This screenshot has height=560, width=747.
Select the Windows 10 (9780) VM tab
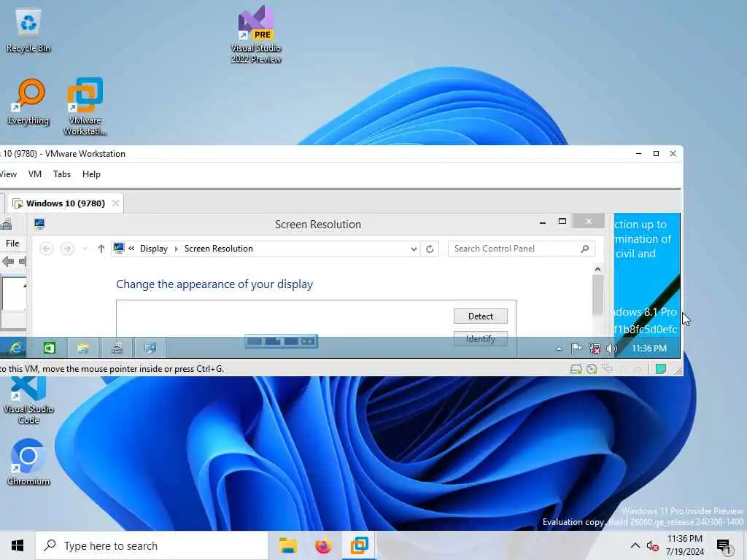tap(65, 203)
